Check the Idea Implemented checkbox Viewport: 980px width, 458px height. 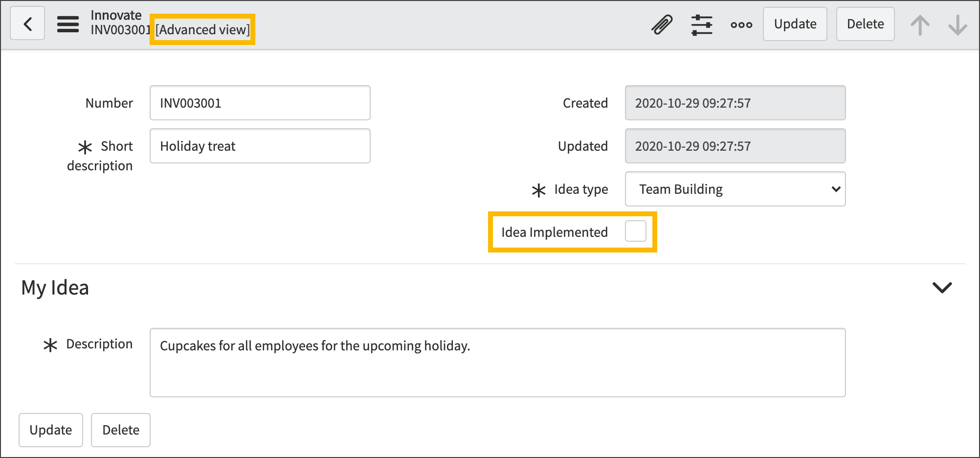coord(636,231)
